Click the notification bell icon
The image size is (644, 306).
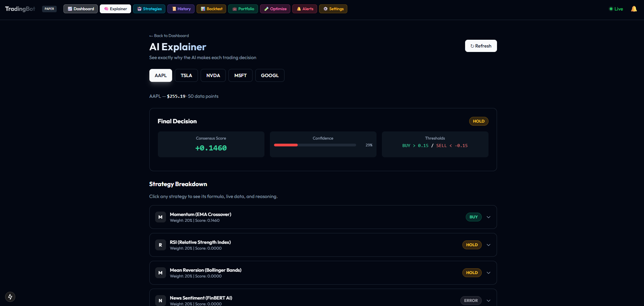coord(633,9)
